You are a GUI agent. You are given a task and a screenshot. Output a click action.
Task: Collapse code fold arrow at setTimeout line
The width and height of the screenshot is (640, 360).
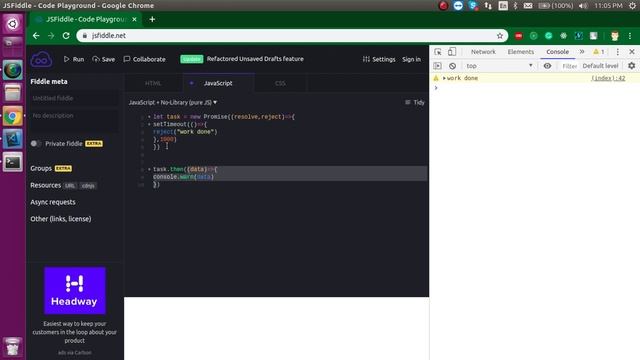pos(149,124)
